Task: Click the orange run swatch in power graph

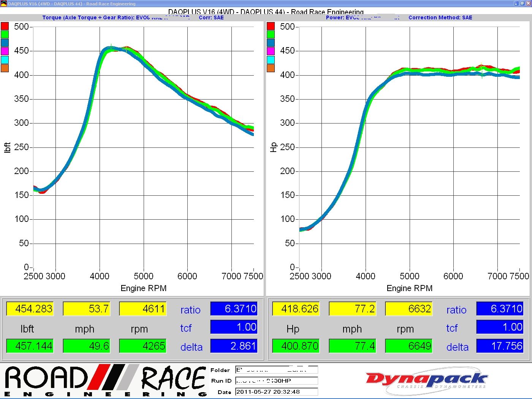Action: tap(271, 68)
